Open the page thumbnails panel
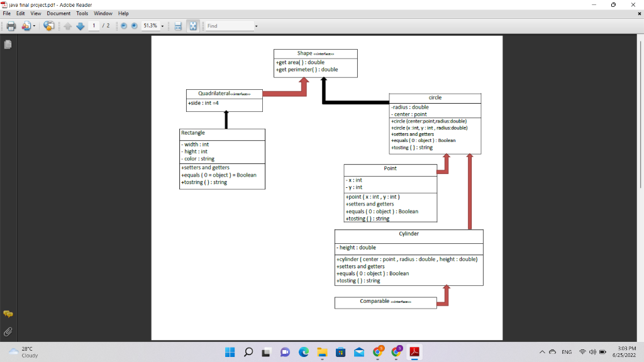The image size is (644, 362). pyautogui.click(x=7, y=44)
